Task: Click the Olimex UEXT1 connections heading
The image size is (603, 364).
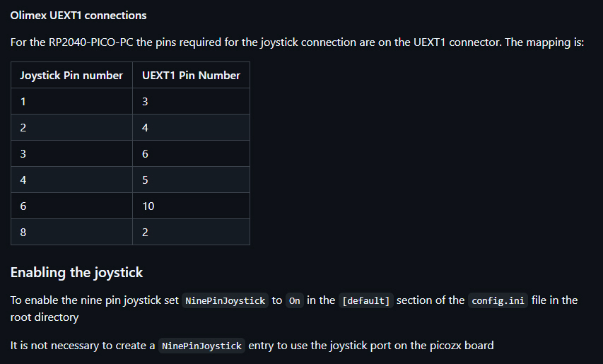Action: click(x=78, y=16)
